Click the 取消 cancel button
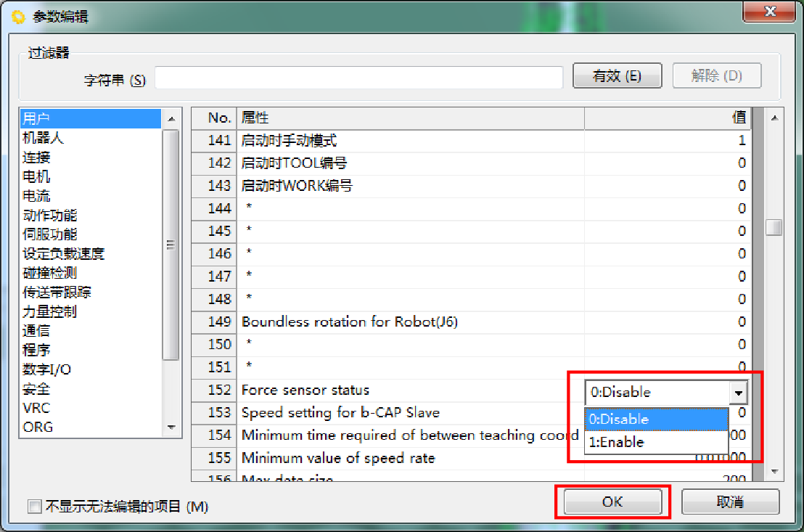Viewport: 804px width, 532px height. tap(730, 502)
